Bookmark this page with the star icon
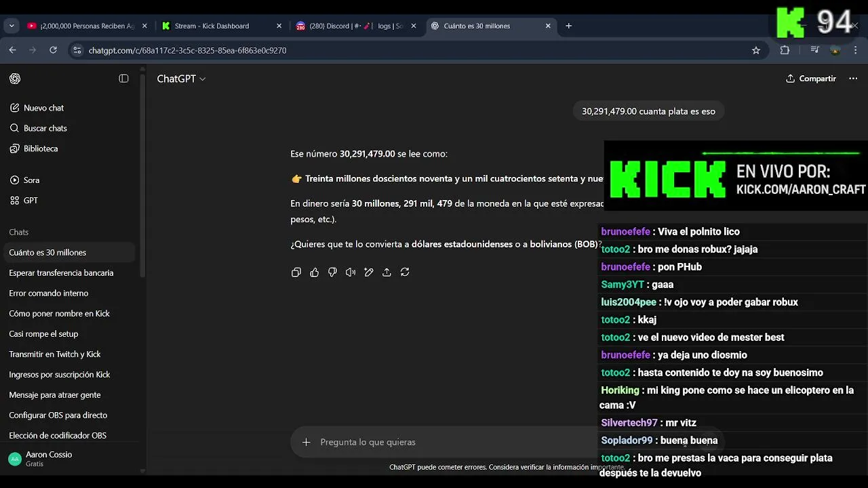This screenshot has width=868, height=488. pos(756,50)
